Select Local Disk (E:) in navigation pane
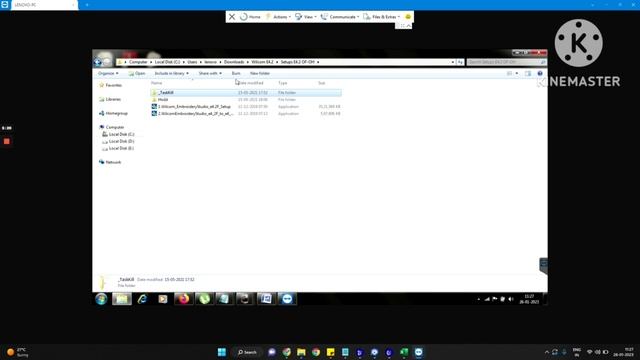This screenshot has height=360, width=640. (x=118, y=148)
